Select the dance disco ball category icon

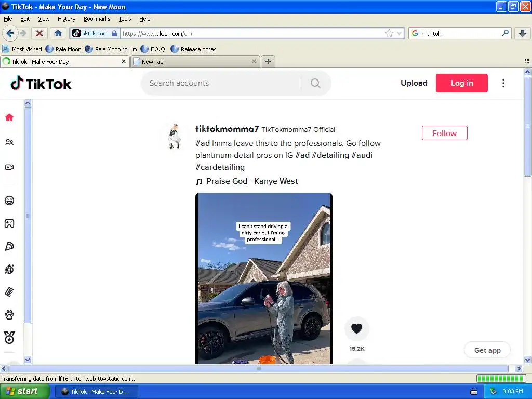tap(9, 270)
